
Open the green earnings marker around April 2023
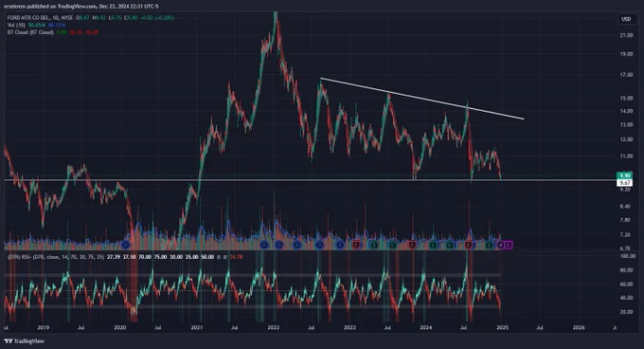[374, 245]
